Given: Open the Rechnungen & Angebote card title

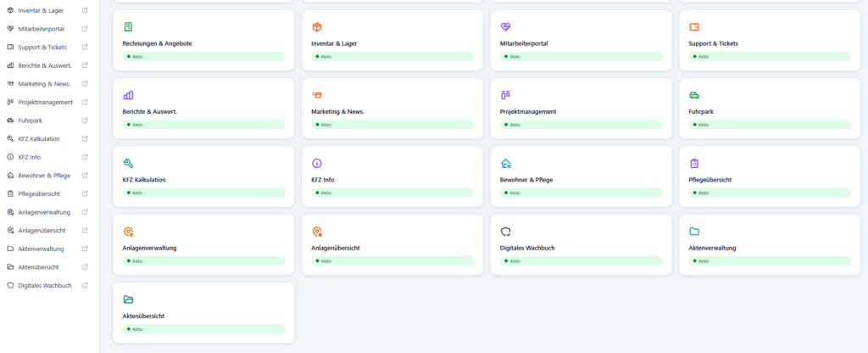Looking at the screenshot, I should tap(157, 43).
